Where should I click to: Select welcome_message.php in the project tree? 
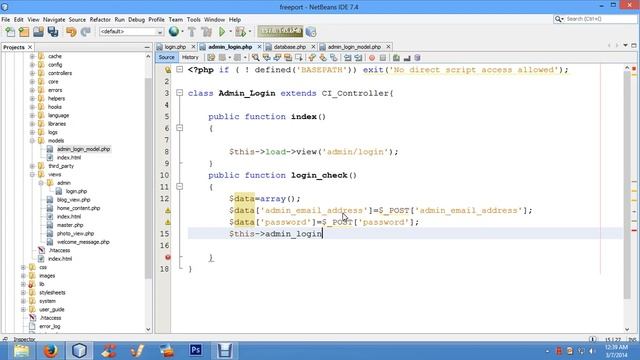tap(83, 242)
